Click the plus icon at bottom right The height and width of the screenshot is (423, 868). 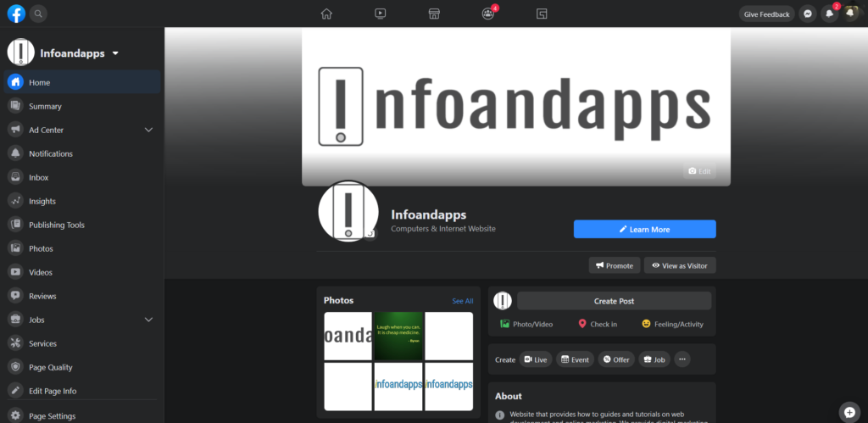pos(849,411)
